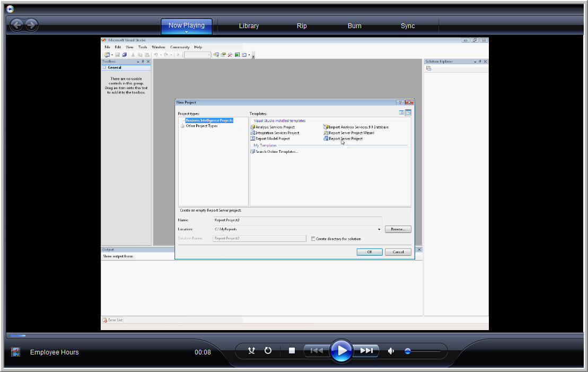Screen dimensions: 588x372
Task: Select the Report Server Project template
Action: point(343,139)
